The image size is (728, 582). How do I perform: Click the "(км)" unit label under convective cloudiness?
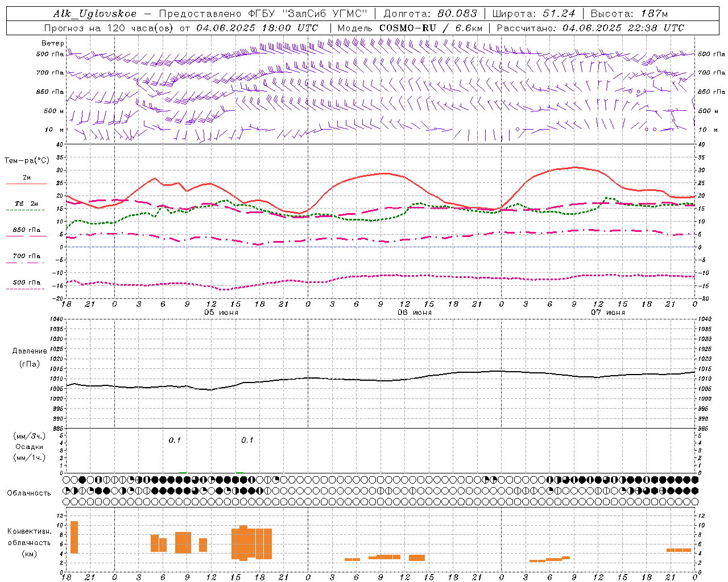[29, 554]
